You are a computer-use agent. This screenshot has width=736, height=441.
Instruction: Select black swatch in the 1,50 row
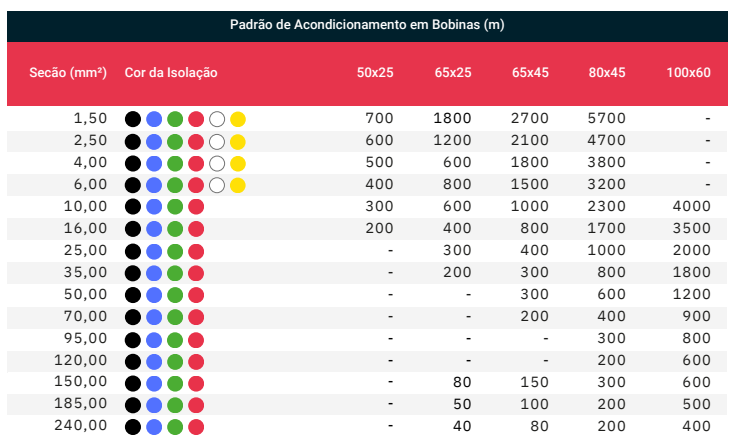[133, 119]
